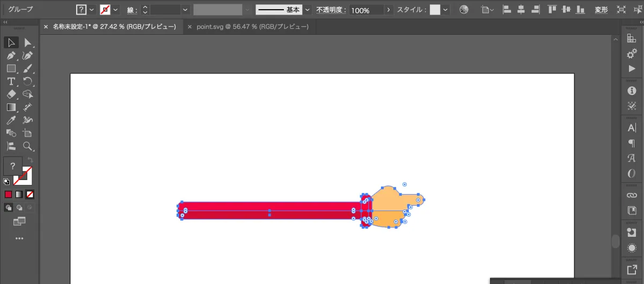Select the Eraser tool
Image resolution: width=644 pixels, height=284 pixels.
(11, 94)
